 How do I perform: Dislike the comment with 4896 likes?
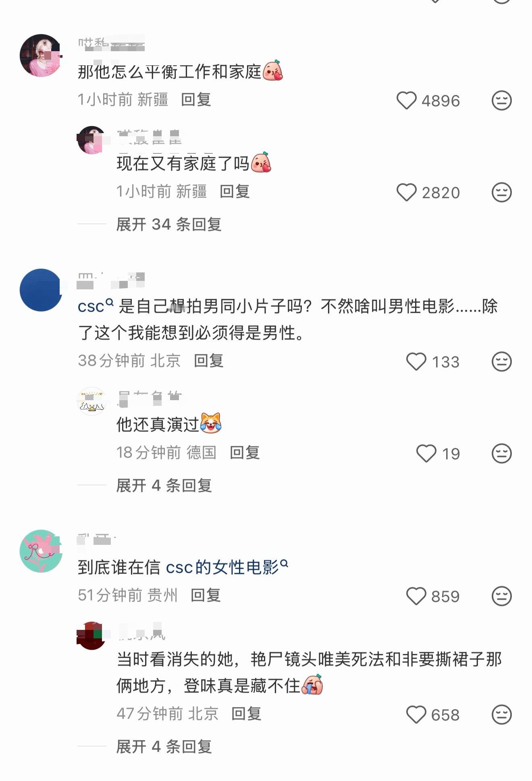point(501,100)
